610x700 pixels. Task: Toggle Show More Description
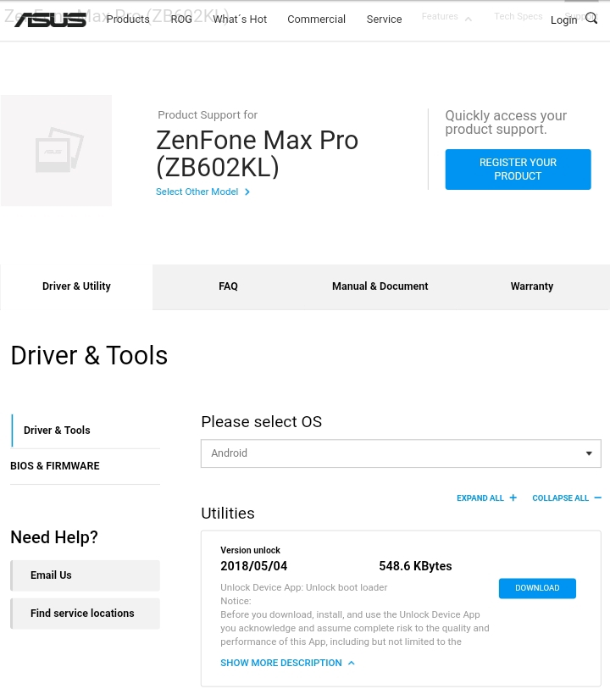[x=287, y=663]
